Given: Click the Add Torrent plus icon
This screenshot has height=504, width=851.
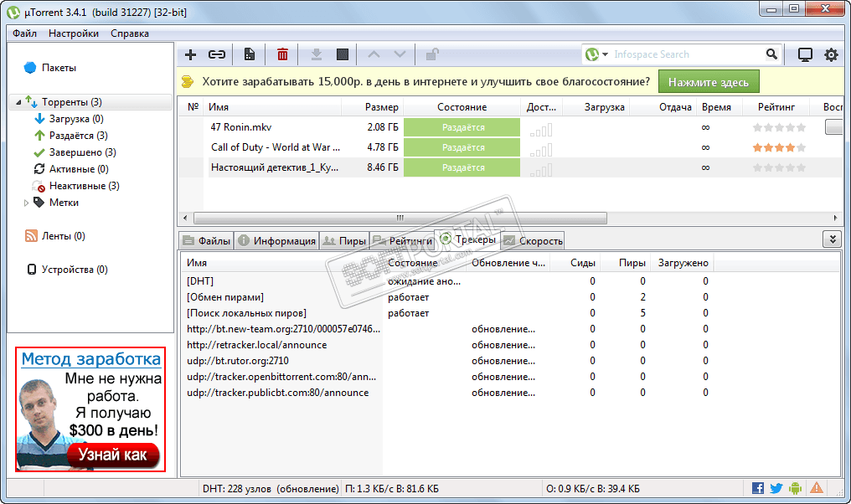Looking at the screenshot, I should pos(190,54).
